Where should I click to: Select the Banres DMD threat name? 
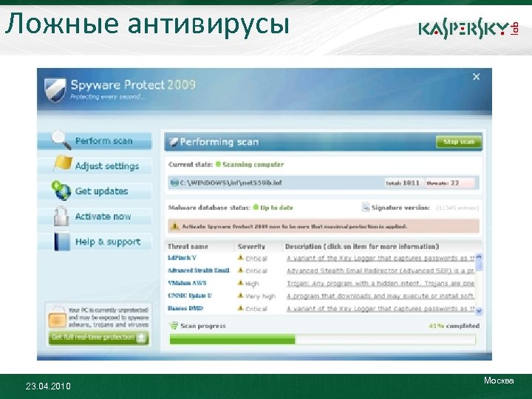(185, 308)
